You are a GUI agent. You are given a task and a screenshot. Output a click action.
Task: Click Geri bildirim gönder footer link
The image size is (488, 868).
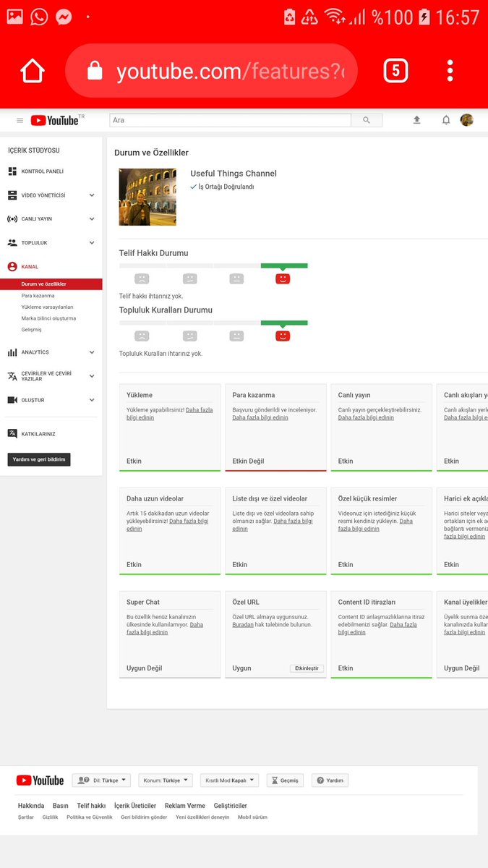pos(144,817)
